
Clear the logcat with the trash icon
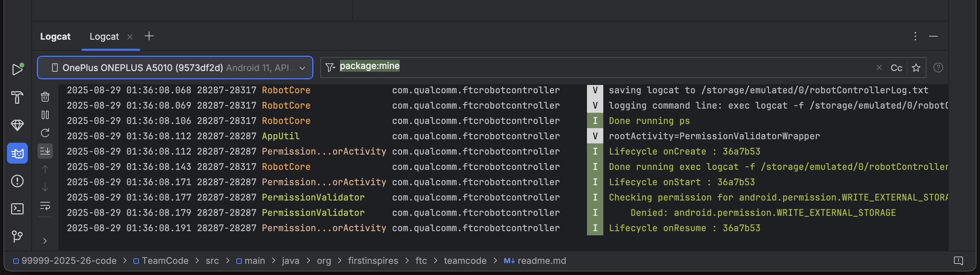click(45, 97)
